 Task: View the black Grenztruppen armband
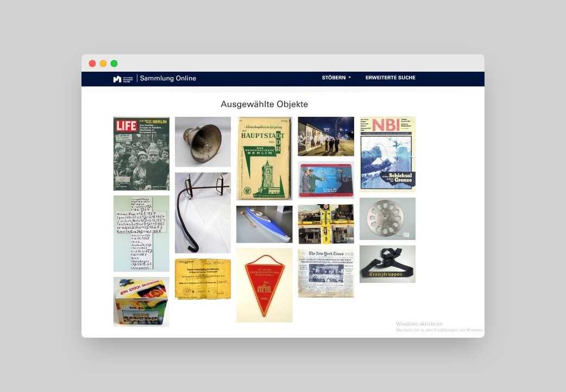pyautogui.click(x=387, y=263)
